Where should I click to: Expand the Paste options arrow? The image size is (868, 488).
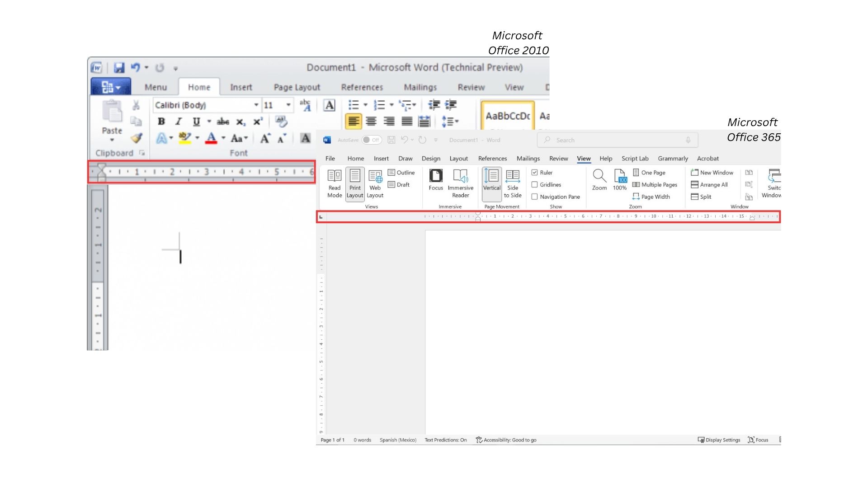click(112, 140)
